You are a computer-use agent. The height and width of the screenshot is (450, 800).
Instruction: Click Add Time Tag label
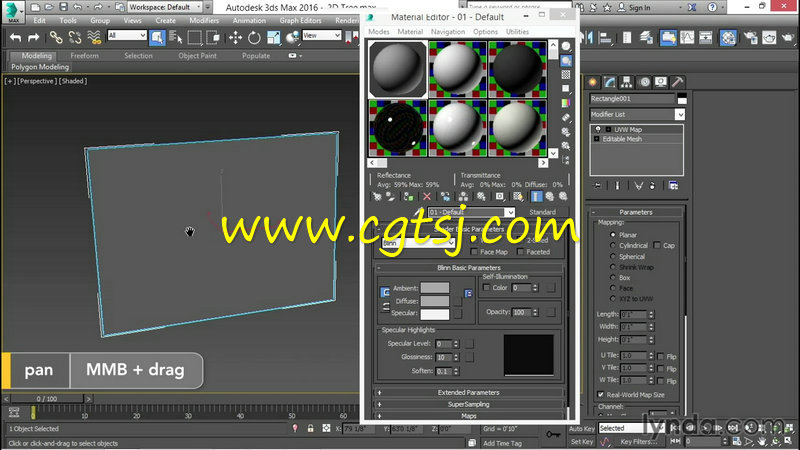502,443
